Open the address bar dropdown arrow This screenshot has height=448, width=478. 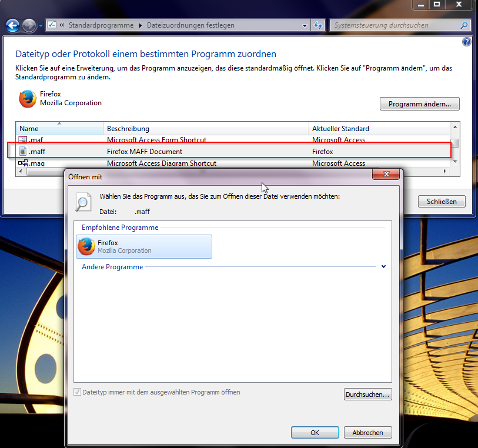tap(305, 25)
